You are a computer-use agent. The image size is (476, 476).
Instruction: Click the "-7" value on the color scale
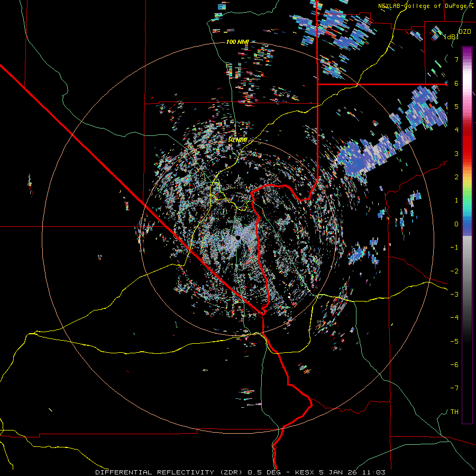[x=454, y=388]
